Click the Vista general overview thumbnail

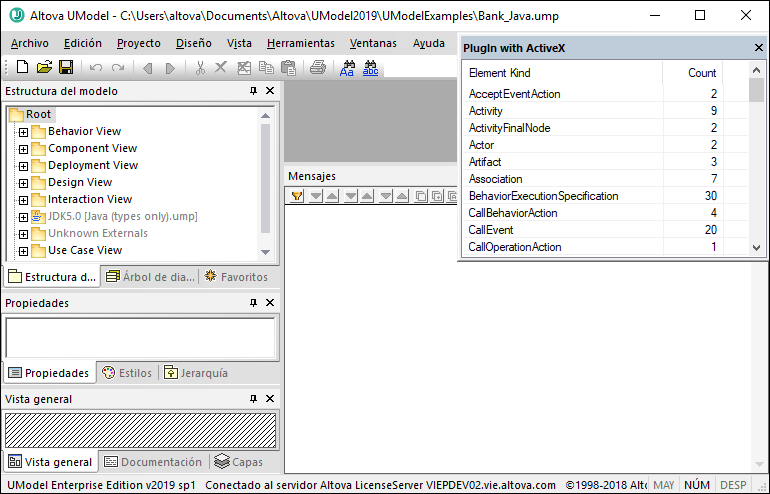[140, 430]
